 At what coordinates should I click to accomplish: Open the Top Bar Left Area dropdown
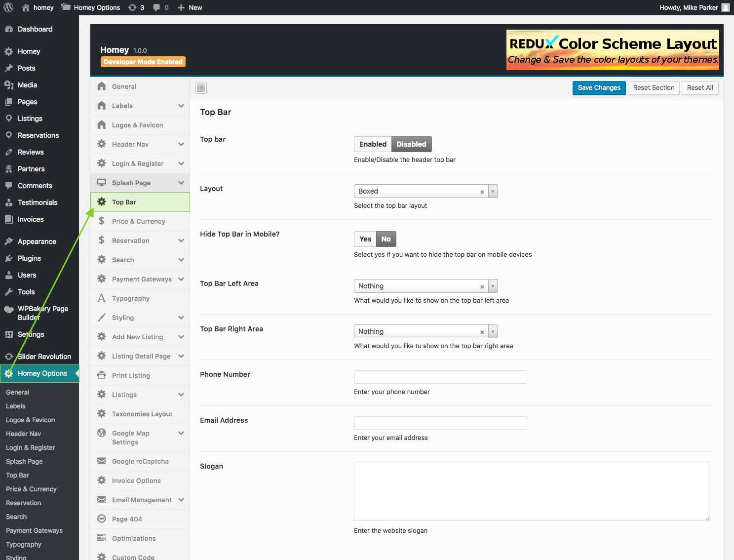pyautogui.click(x=425, y=286)
